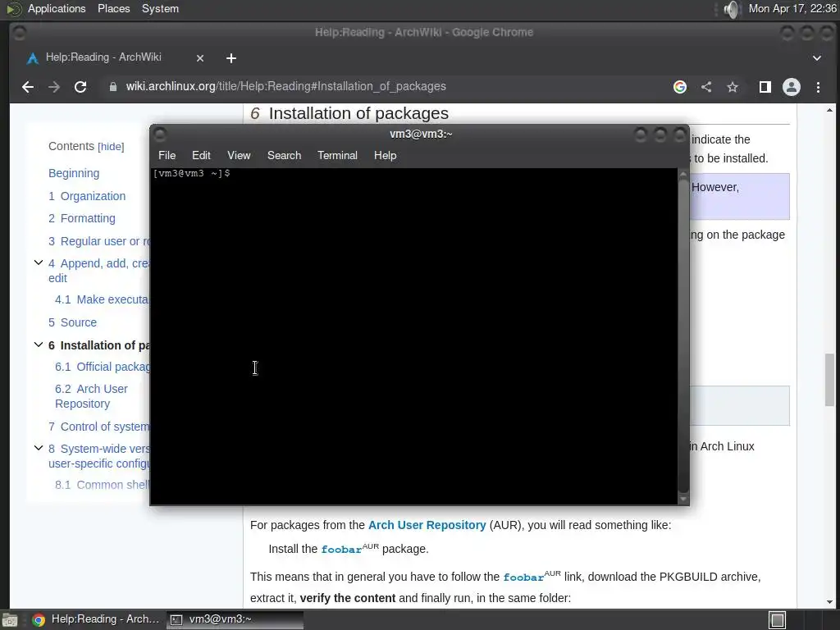Open the System menu in top panel
840x630 pixels.
pyautogui.click(x=160, y=9)
